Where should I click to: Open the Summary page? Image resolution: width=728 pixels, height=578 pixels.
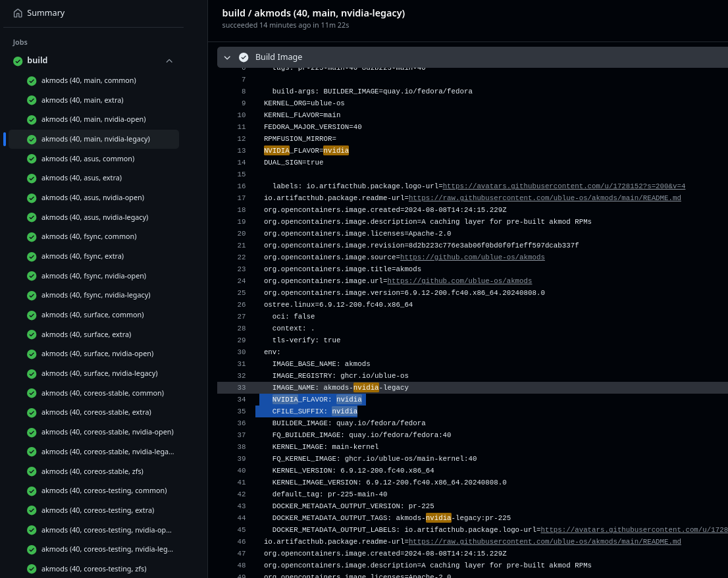(x=45, y=13)
